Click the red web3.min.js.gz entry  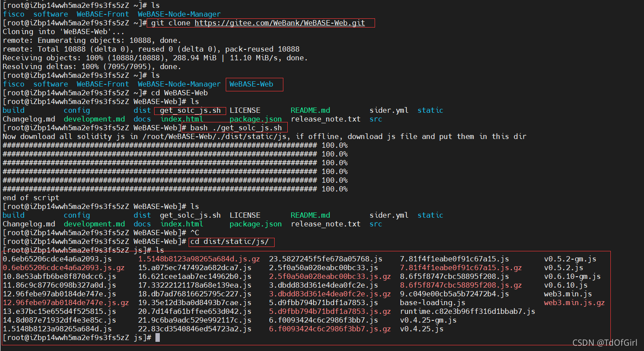575,302
